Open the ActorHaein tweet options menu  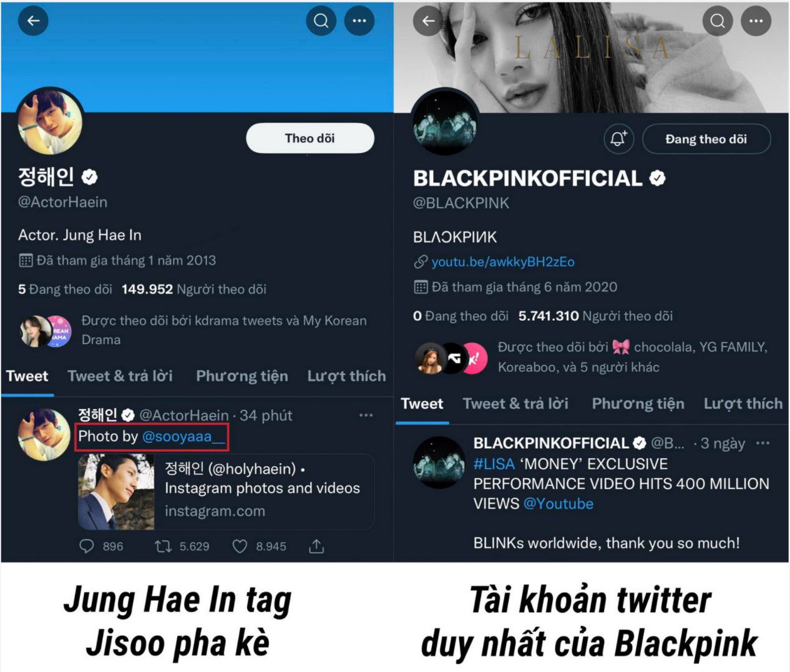[x=366, y=415]
